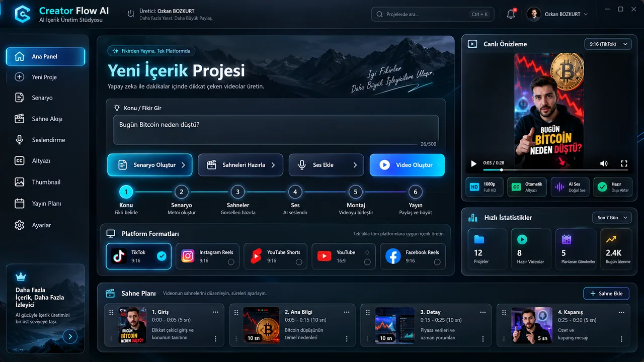The height and width of the screenshot is (362, 644).
Task: Go to Sahne Akışı in sidebar
Action: [45, 119]
